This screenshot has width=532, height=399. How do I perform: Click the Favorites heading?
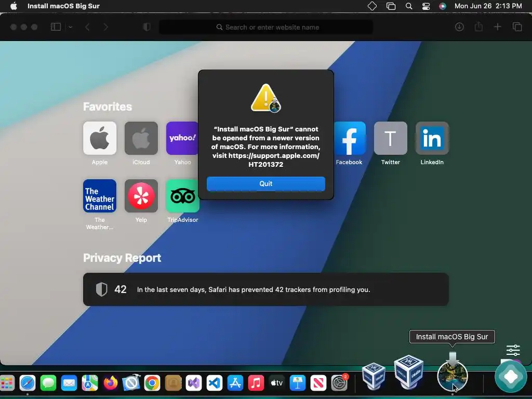pos(108,107)
